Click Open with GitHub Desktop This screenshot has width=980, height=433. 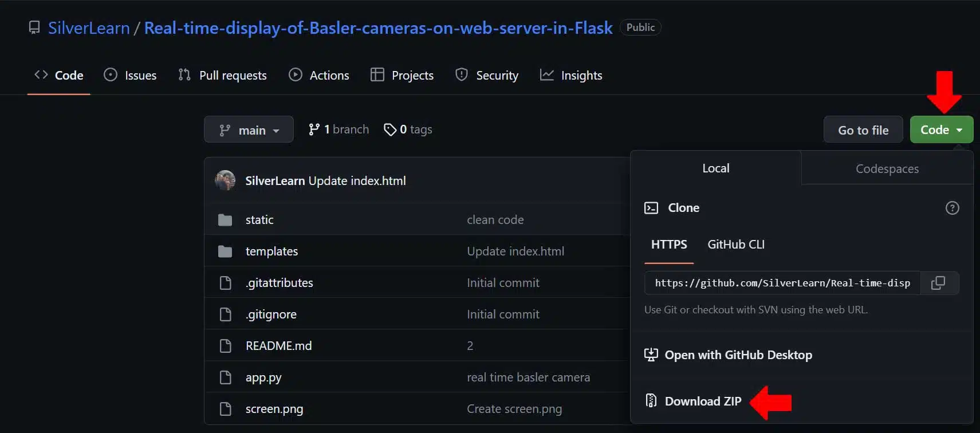click(738, 355)
